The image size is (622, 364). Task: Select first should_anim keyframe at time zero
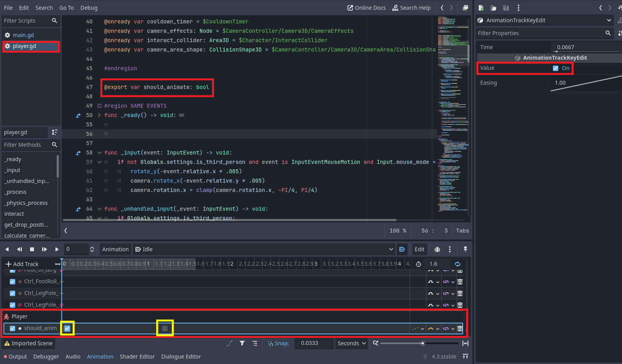tap(67, 328)
